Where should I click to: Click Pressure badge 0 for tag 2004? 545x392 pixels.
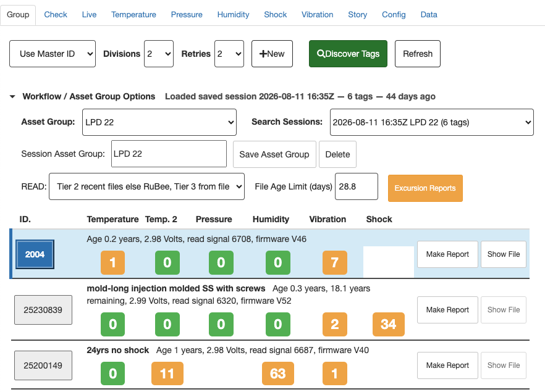tap(221, 262)
